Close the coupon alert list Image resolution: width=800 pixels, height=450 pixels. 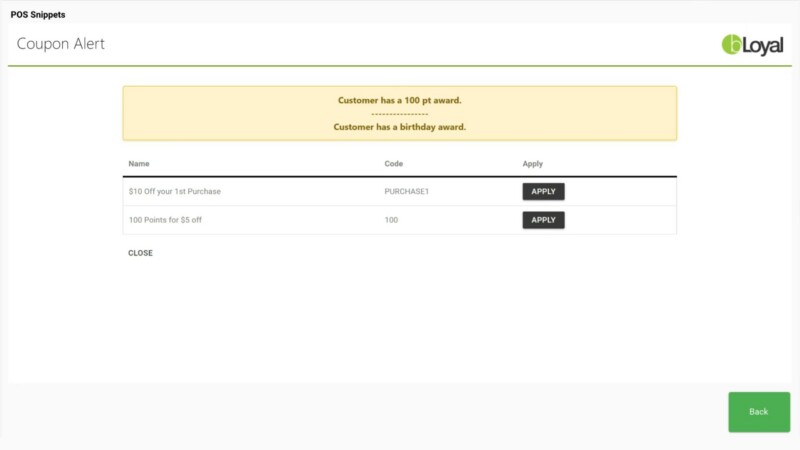(140, 253)
